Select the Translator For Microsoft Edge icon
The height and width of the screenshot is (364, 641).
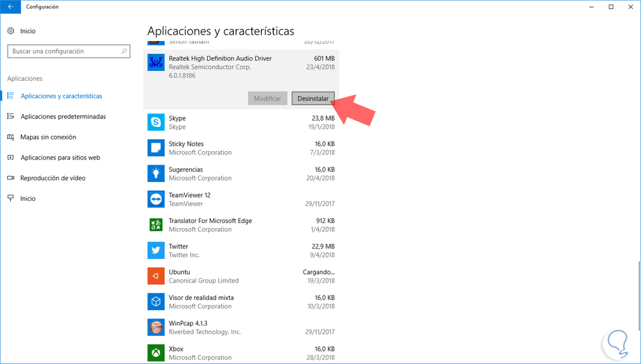pyautogui.click(x=156, y=225)
